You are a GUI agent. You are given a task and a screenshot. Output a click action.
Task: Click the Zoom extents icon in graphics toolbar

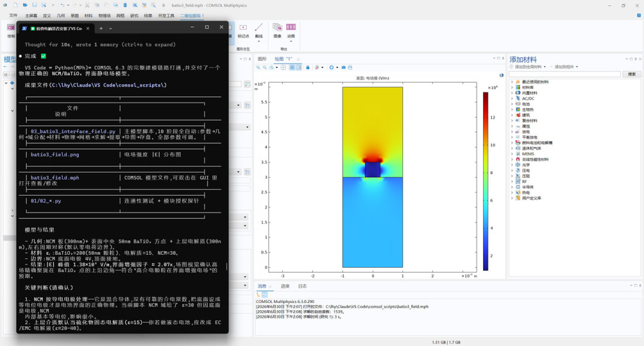coord(283,67)
